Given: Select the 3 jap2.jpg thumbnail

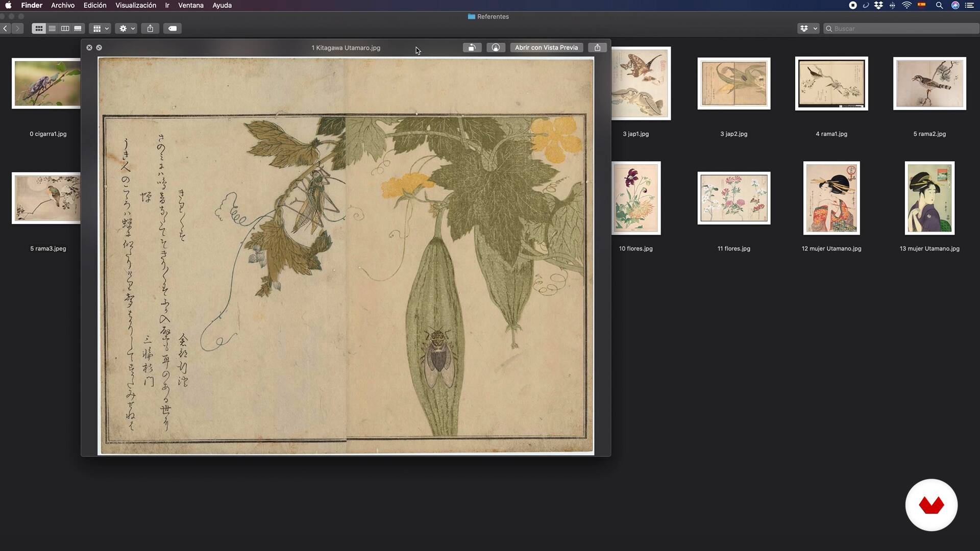Looking at the screenshot, I should (x=734, y=83).
